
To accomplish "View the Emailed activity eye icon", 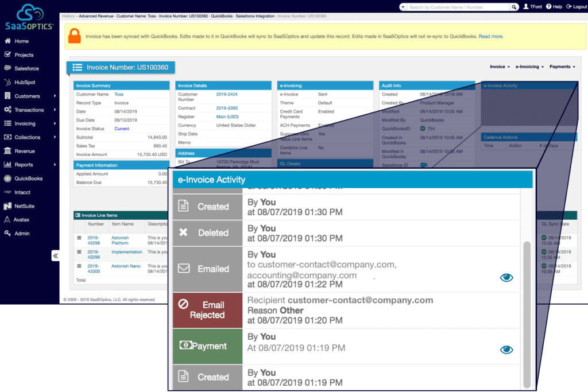I will 506,278.
